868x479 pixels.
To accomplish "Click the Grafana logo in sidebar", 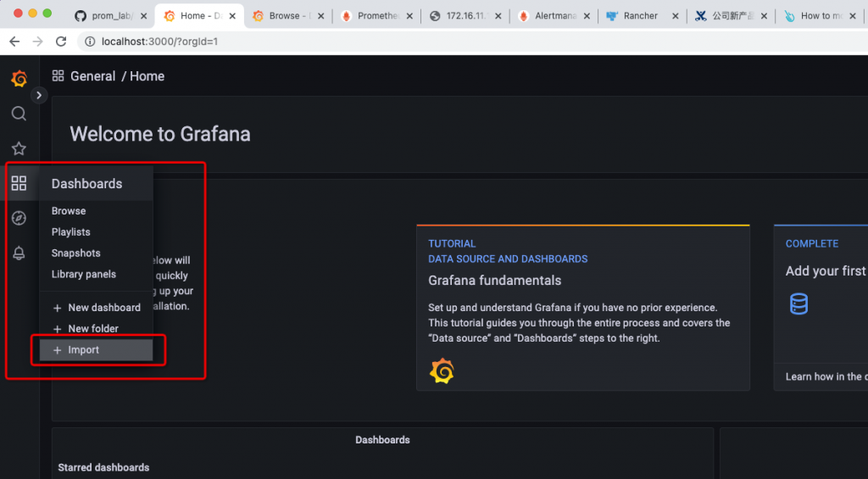I will coord(19,79).
